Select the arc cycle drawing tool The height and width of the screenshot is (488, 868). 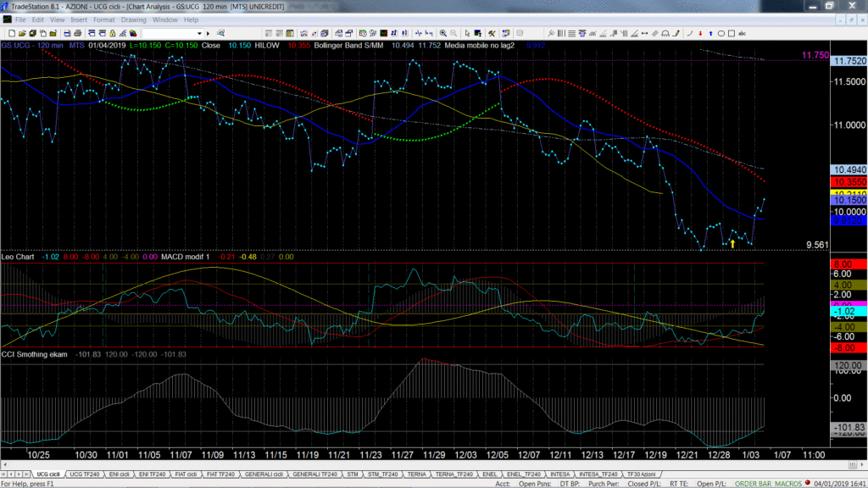665,33
